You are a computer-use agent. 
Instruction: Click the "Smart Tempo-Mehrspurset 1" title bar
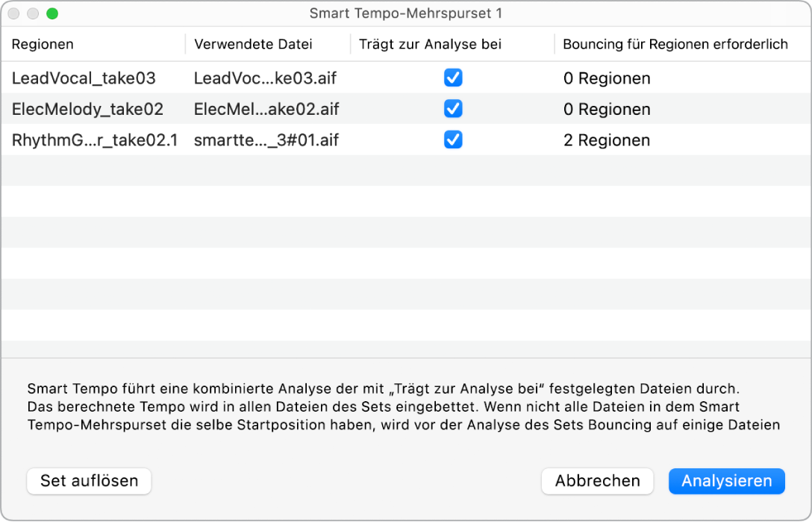point(406,13)
